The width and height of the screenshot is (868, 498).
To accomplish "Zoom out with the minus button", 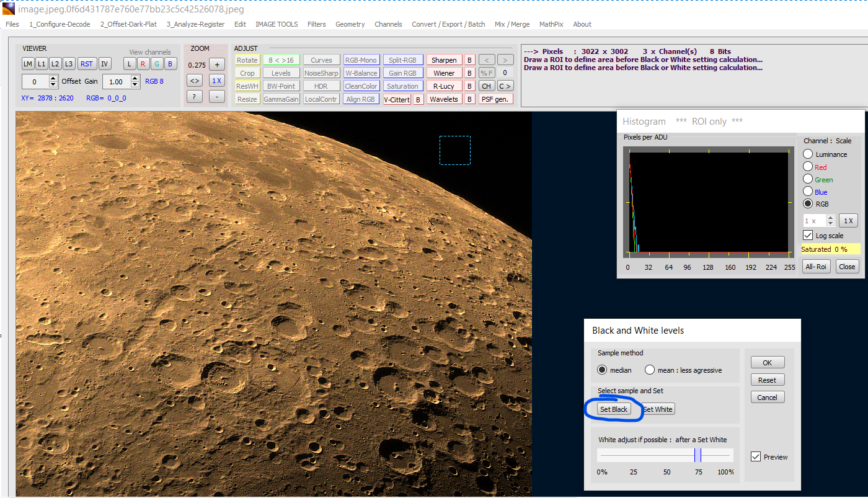I will click(x=217, y=97).
